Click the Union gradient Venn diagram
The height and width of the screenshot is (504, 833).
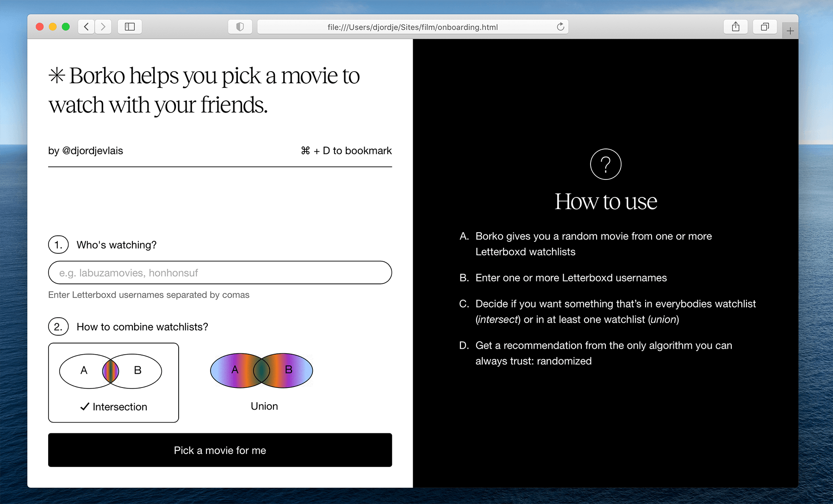[x=261, y=370]
